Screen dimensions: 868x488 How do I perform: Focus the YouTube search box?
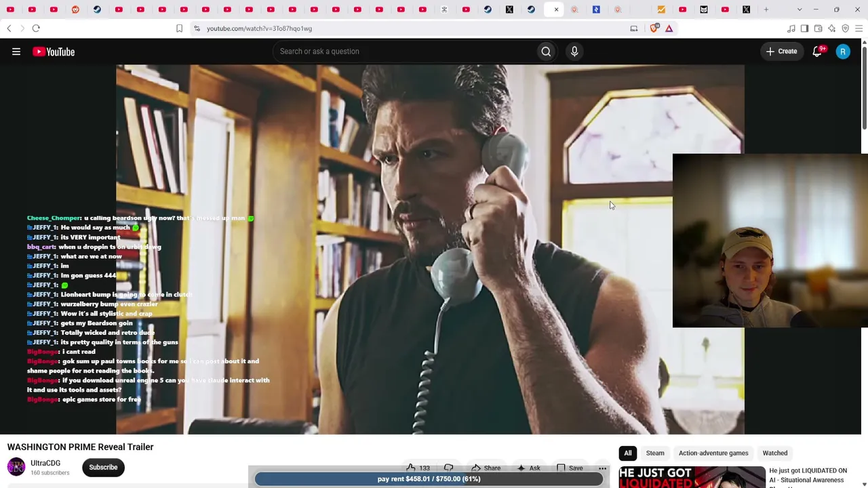[x=404, y=52]
